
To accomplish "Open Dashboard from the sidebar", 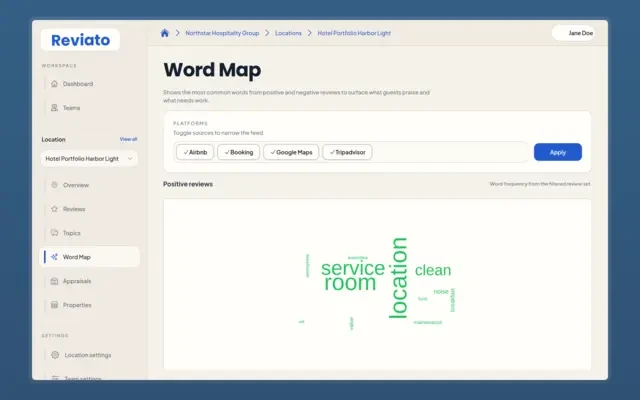I will coord(78,84).
